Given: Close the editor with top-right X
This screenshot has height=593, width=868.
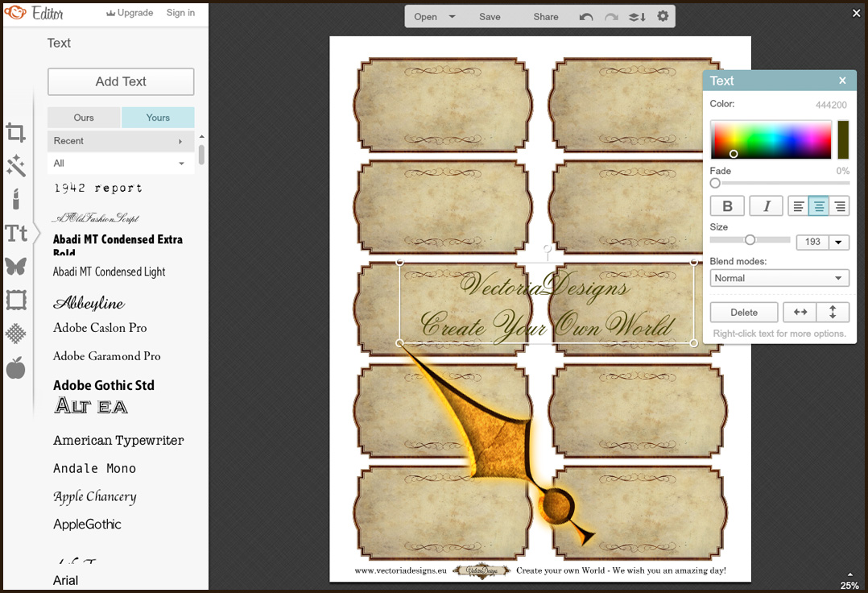Looking at the screenshot, I should pyautogui.click(x=857, y=13).
